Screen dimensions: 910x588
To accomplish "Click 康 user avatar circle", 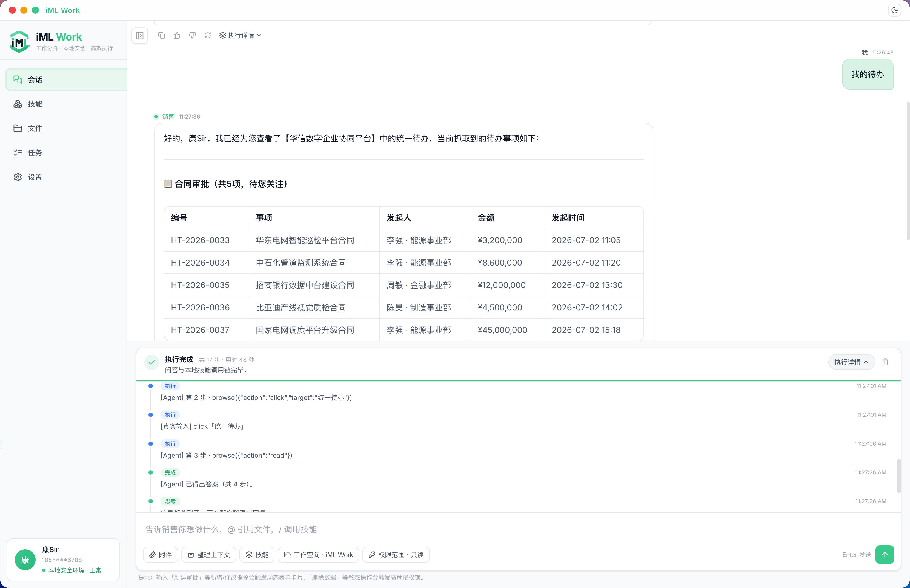I will click(25, 560).
